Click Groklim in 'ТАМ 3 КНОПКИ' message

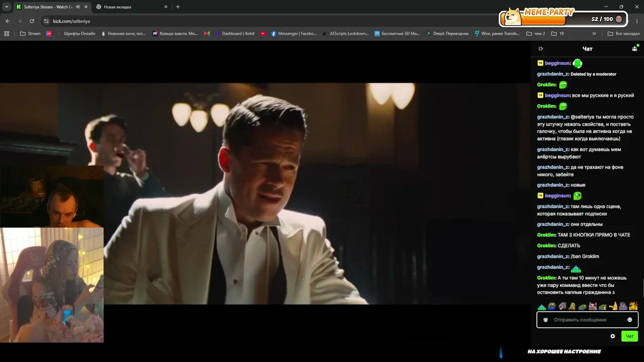(x=546, y=235)
